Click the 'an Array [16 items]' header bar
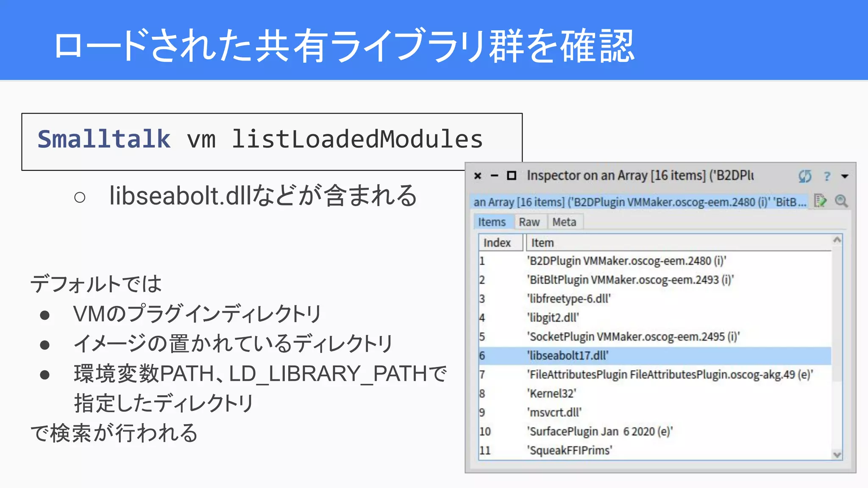Viewport: 868px width, 488px height. pos(640,202)
